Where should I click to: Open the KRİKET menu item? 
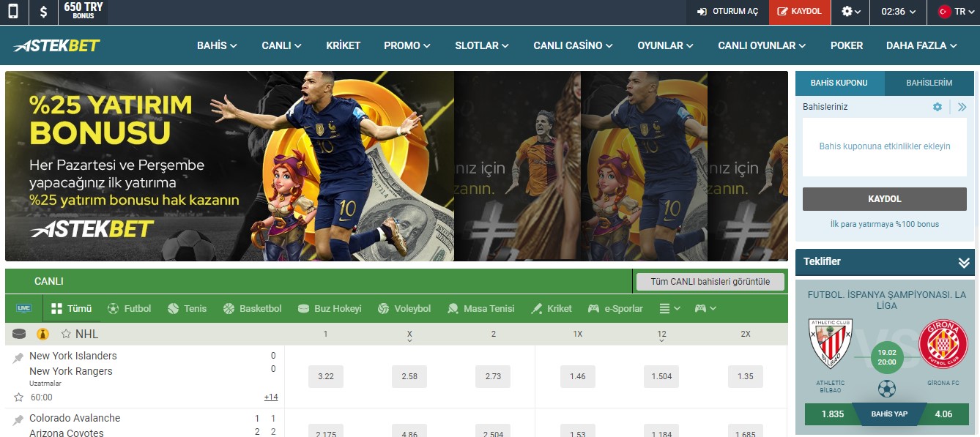tap(344, 45)
